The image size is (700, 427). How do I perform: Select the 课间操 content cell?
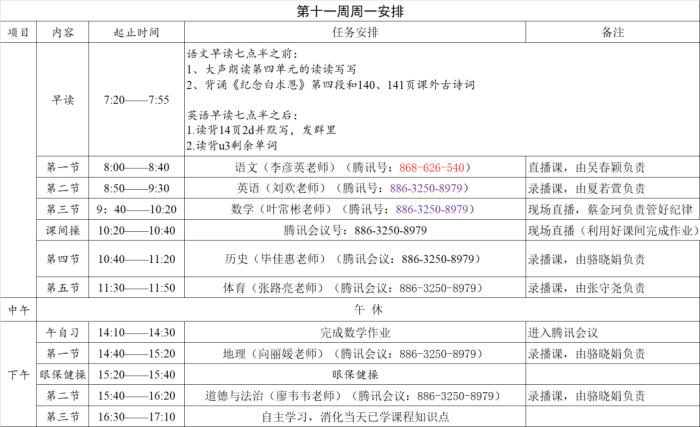tap(62, 230)
